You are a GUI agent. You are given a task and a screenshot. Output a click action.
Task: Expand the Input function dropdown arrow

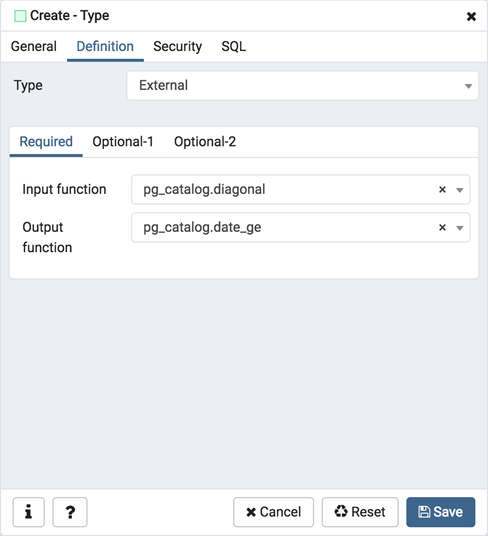[x=460, y=190]
